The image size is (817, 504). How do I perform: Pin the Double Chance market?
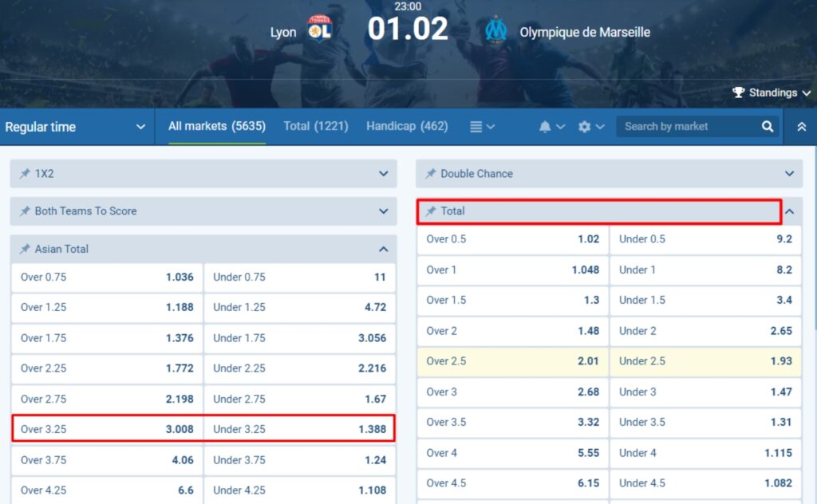point(431,174)
